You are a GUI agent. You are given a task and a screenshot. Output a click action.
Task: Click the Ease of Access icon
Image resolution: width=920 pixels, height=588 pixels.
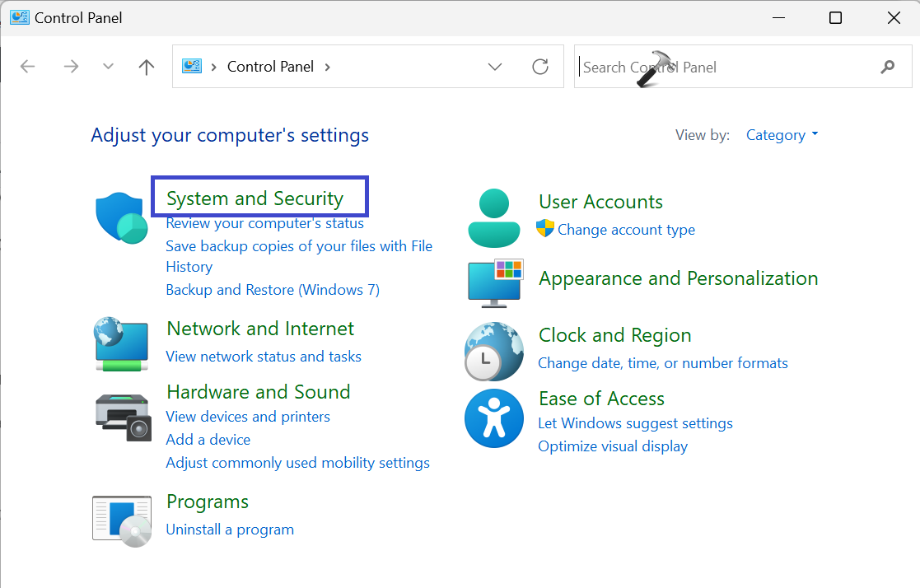click(494, 418)
